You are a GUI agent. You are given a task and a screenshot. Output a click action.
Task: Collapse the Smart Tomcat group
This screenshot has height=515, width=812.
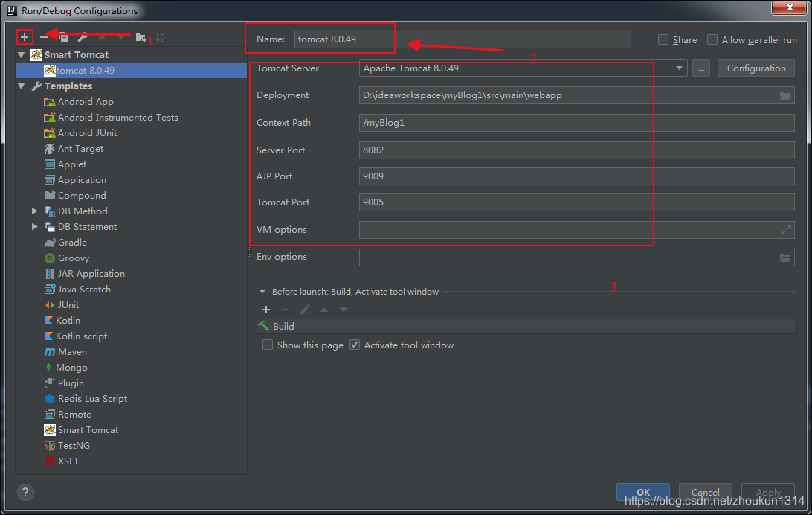[x=22, y=55]
